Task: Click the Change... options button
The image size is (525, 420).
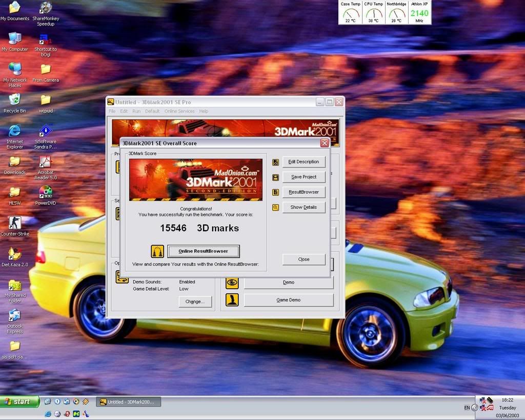Action: coord(195,302)
